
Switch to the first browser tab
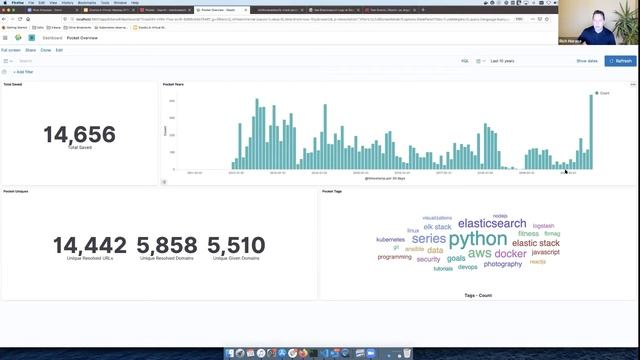52,10
